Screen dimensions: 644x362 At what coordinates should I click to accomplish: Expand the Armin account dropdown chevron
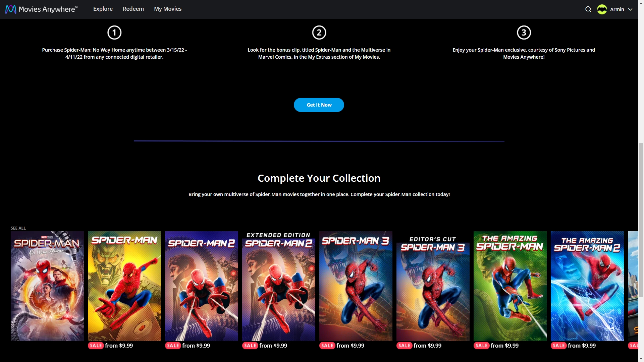[630, 9]
